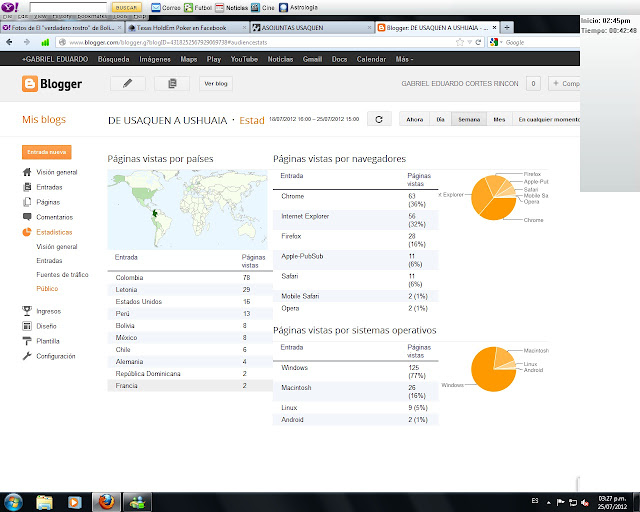Click the Entrada nueva button

pos(47,152)
